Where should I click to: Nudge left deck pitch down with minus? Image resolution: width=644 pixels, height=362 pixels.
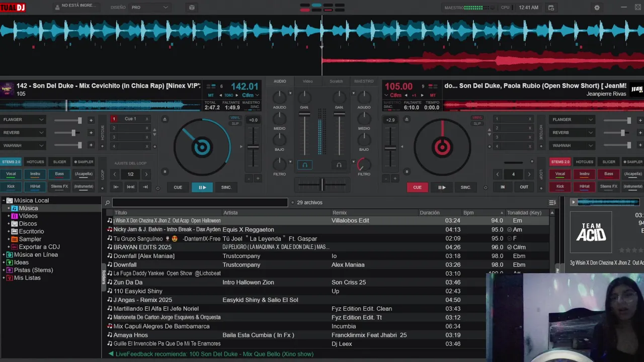pos(249,178)
